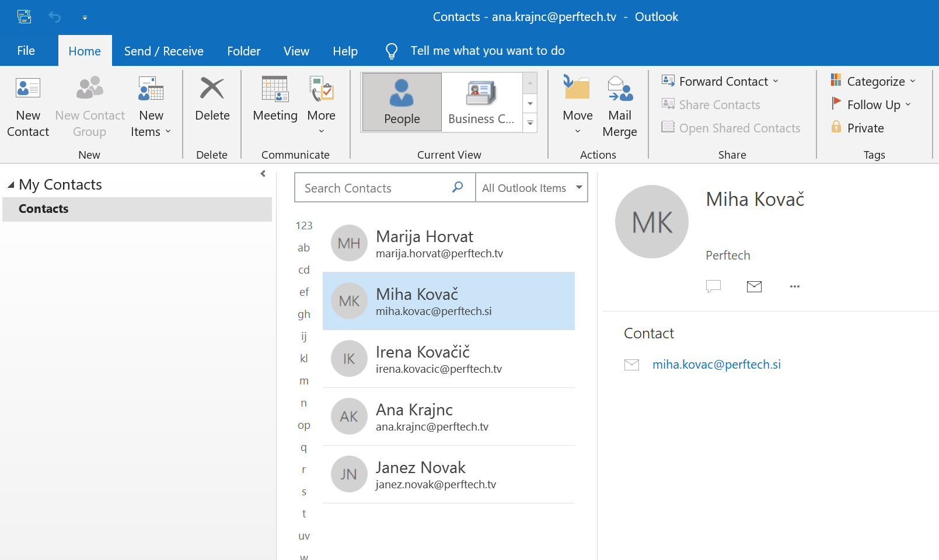Open the New Items menu
Screen dimensions: 939x560
[x=151, y=108]
